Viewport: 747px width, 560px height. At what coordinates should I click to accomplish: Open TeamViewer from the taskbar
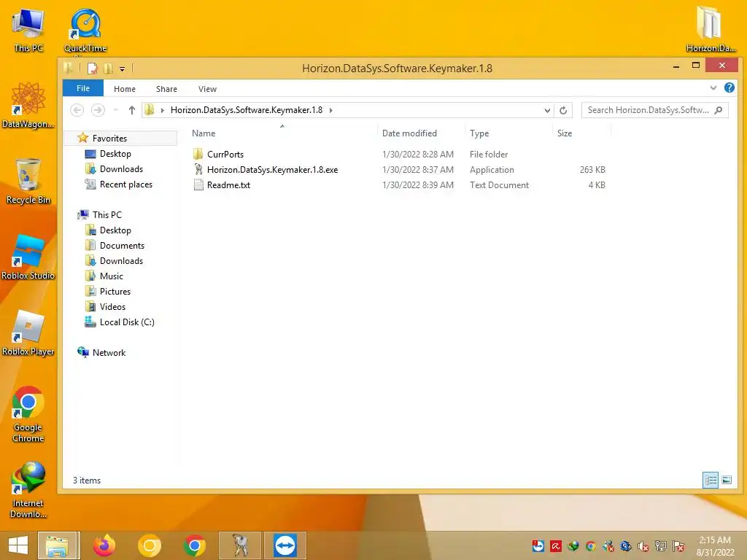285,545
